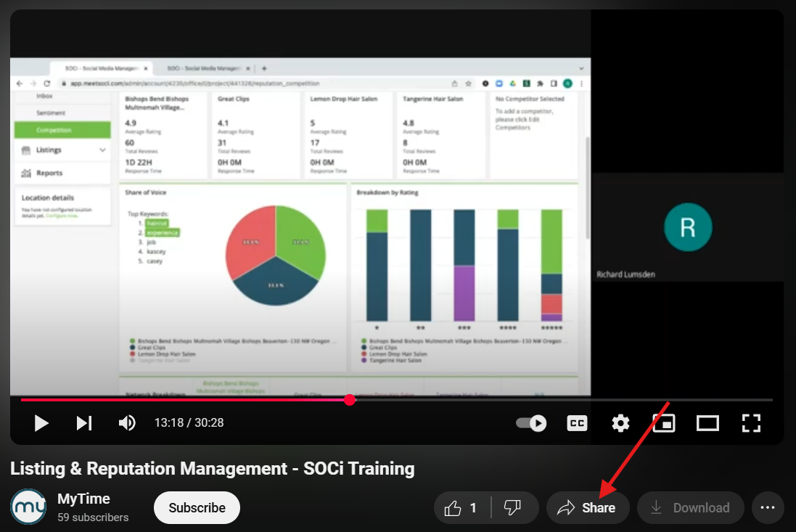The height and width of the screenshot is (532, 796).
Task: Click the 13:18 / 30:28 time display
Action: tap(189, 423)
